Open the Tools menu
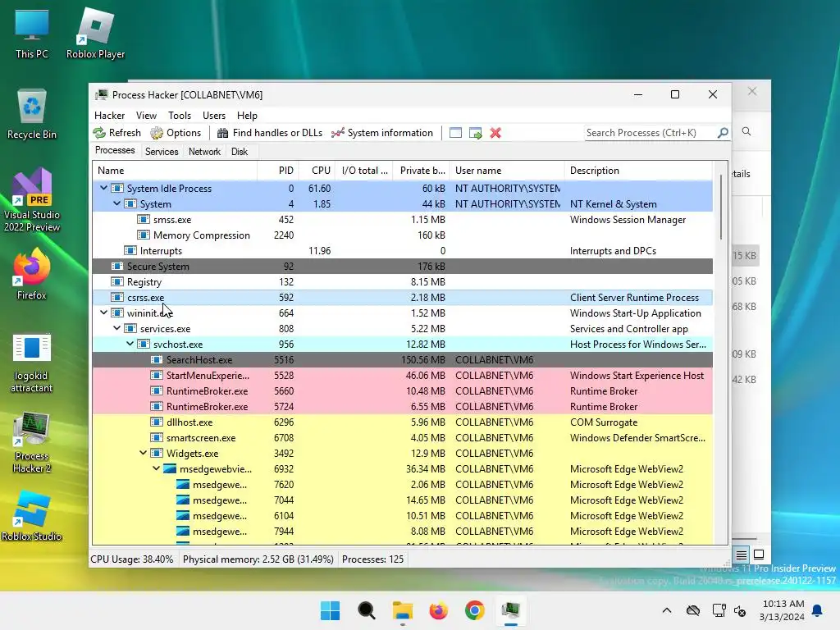The image size is (840, 630). point(180,115)
